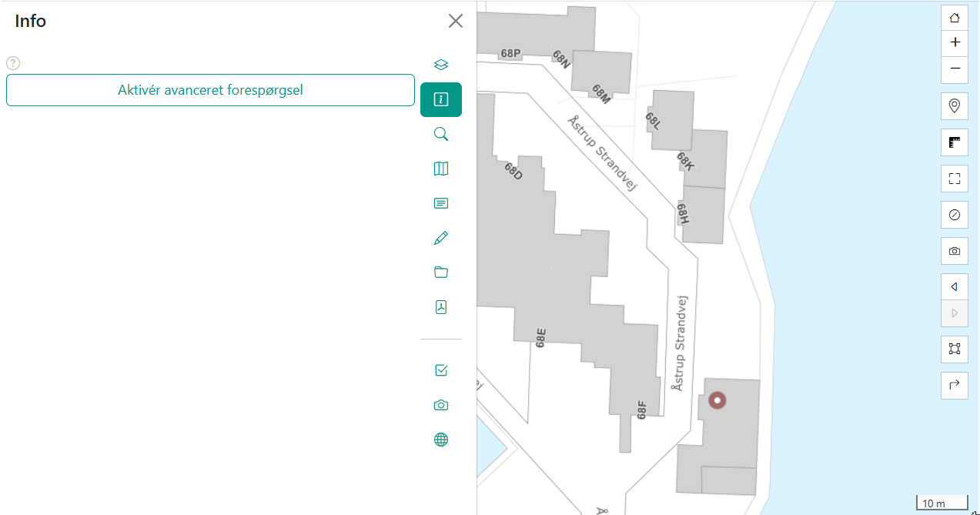
Task: Close the Info panel
Action: (x=456, y=21)
